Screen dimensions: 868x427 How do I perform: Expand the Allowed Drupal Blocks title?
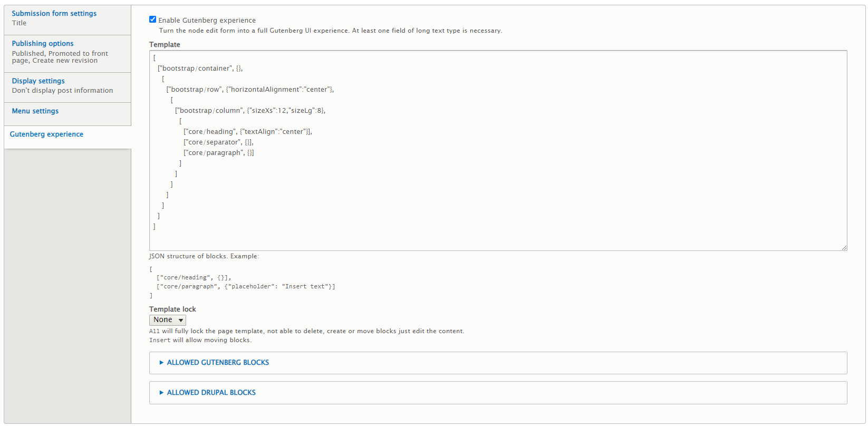211,393
